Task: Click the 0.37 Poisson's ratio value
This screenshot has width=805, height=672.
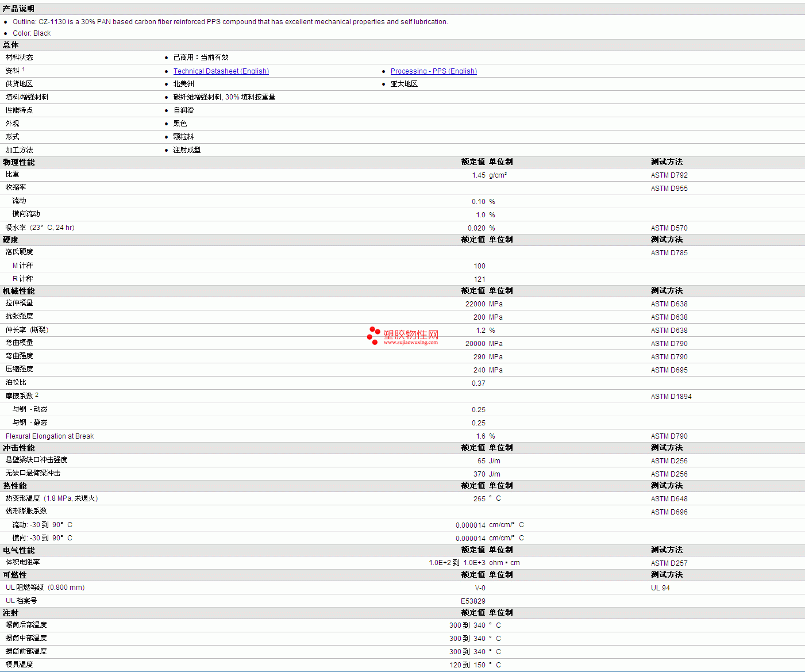Action: click(x=479, y=383)
